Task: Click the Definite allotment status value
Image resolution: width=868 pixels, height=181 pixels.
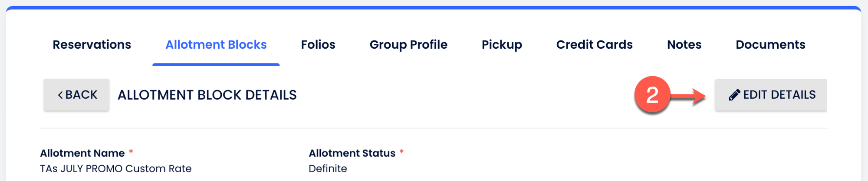Action: pos(328,168)
